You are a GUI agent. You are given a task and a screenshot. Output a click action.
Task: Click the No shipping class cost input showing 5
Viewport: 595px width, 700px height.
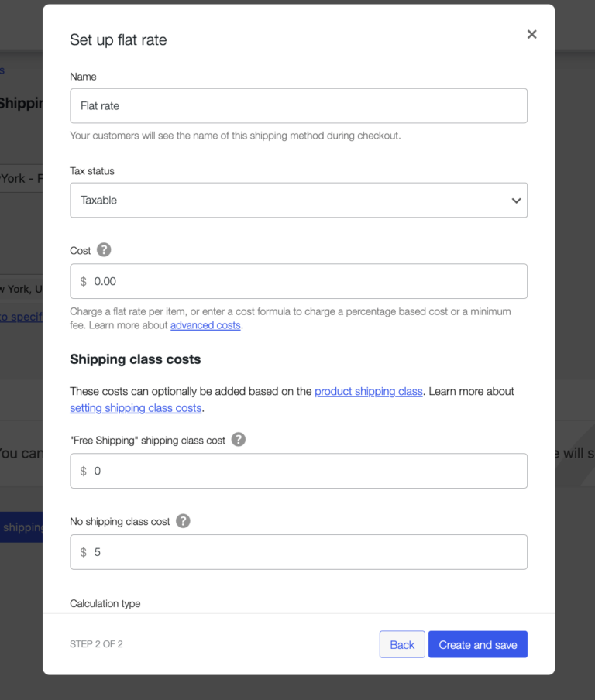[298, 552]
